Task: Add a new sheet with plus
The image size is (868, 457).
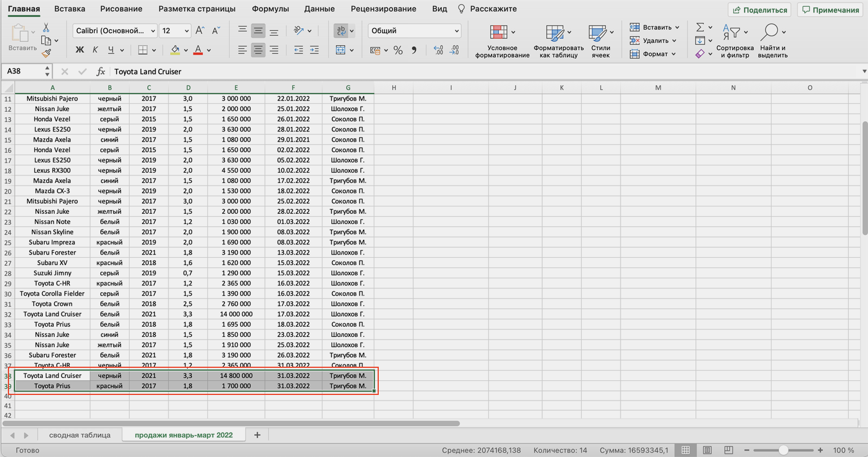Action: coord(257,435)
